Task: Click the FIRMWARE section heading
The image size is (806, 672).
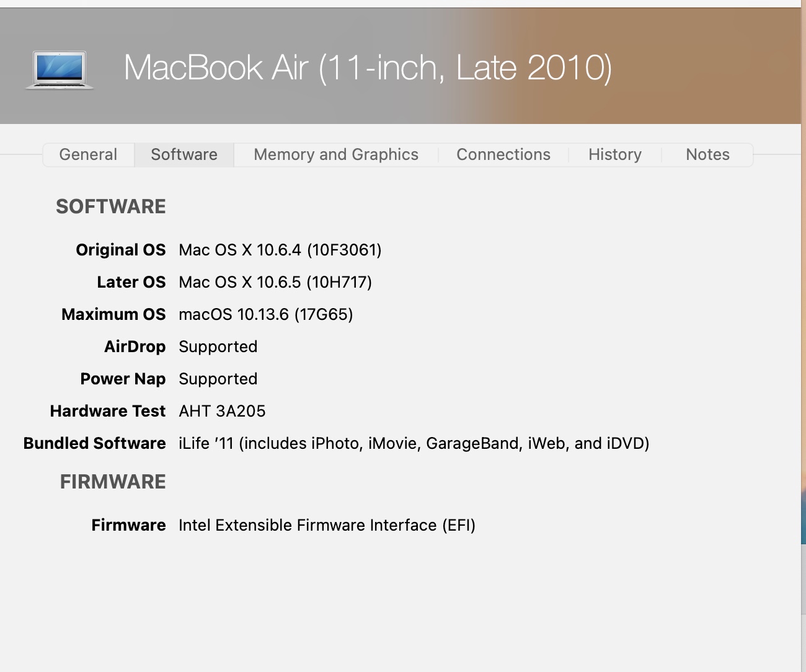Action: point(113,482)
